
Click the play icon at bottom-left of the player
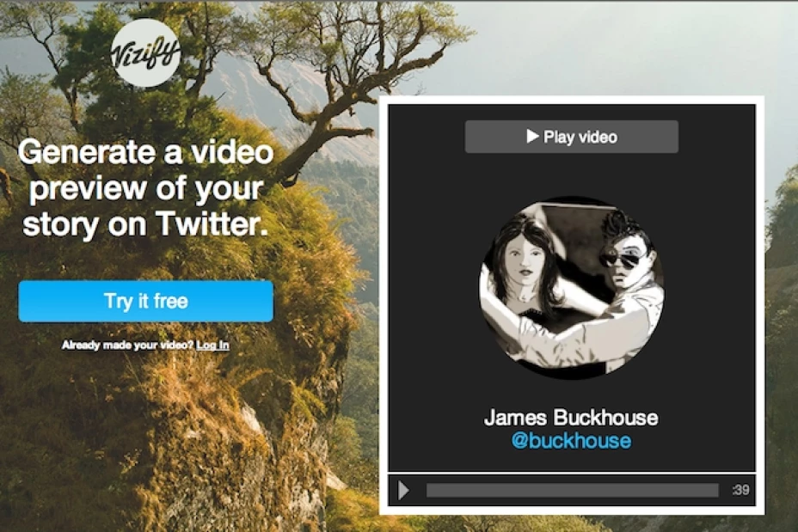coord(404,490)
